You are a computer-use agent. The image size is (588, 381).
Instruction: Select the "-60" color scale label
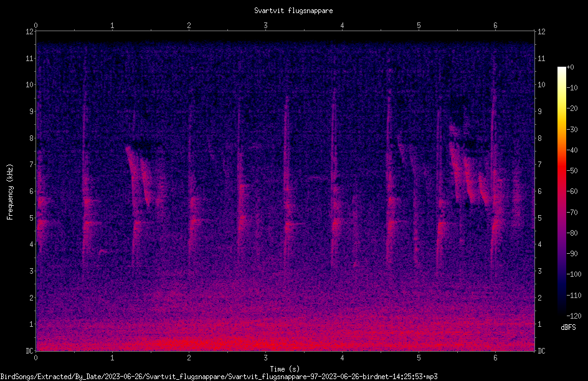(572, 191)
